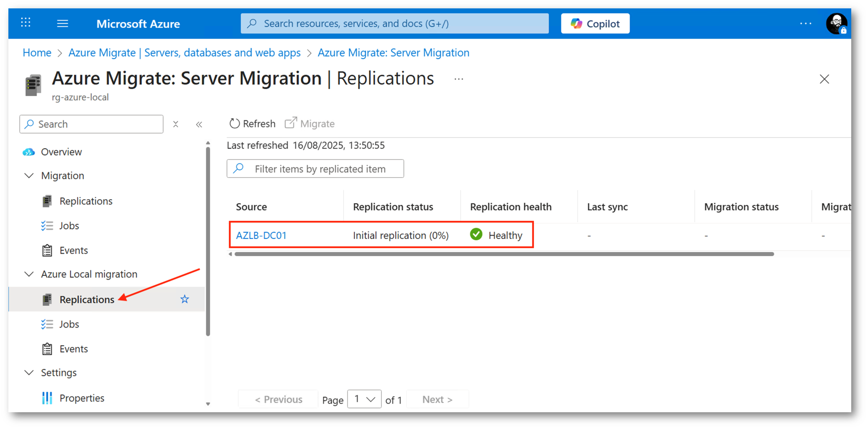Open Jobs under Azure Local migration
This screenshot has width=868, height=429.
(x=69, y=324)
